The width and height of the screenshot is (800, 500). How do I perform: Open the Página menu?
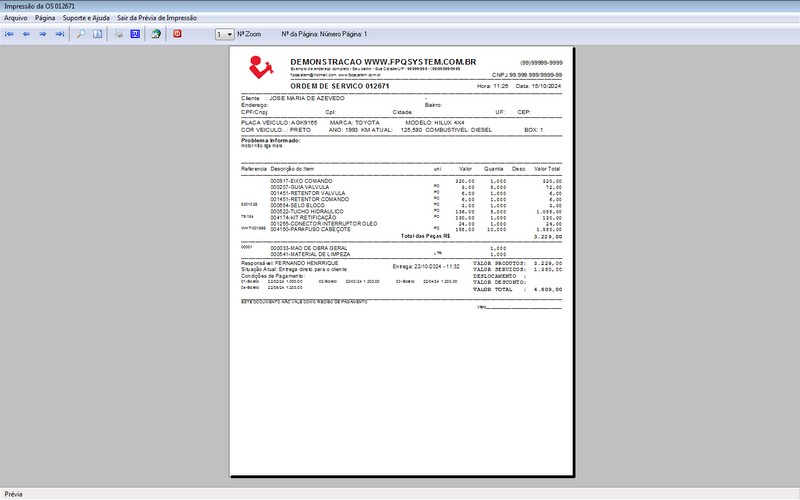[x=45, y=18]
